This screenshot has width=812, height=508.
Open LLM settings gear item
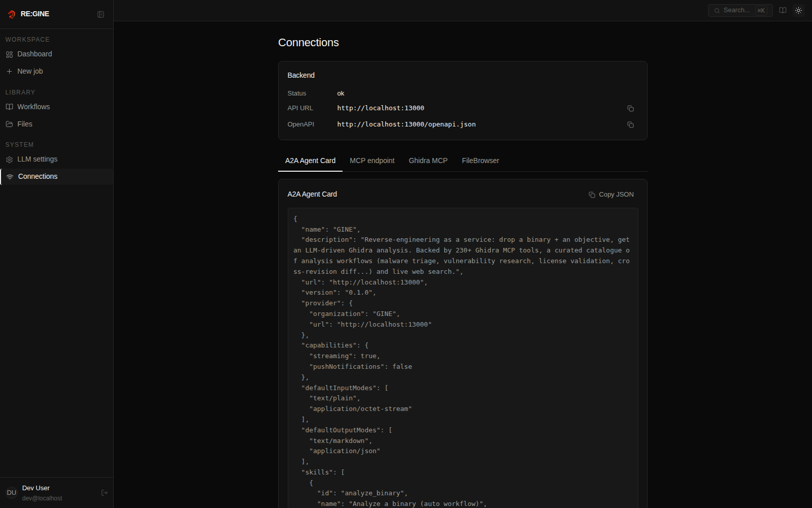56,159
